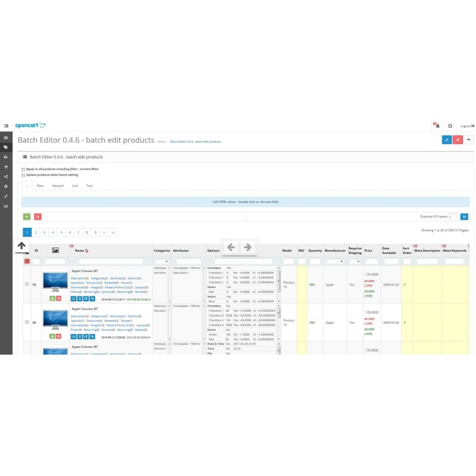Click the blue copy products button
Screen dimensions: 476x476
click(464, 217)
